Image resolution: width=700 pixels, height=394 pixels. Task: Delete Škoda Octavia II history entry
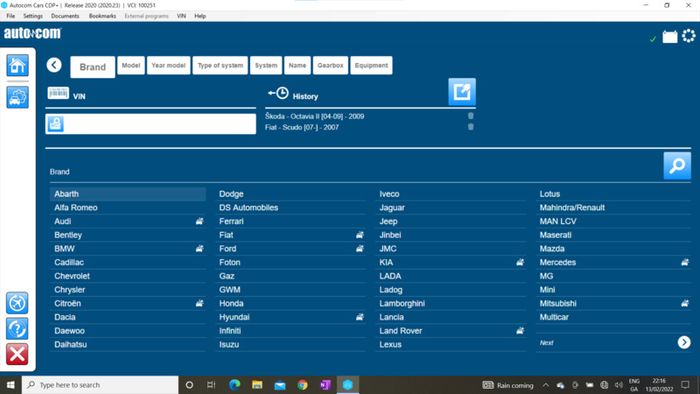(x=471, y=116)
